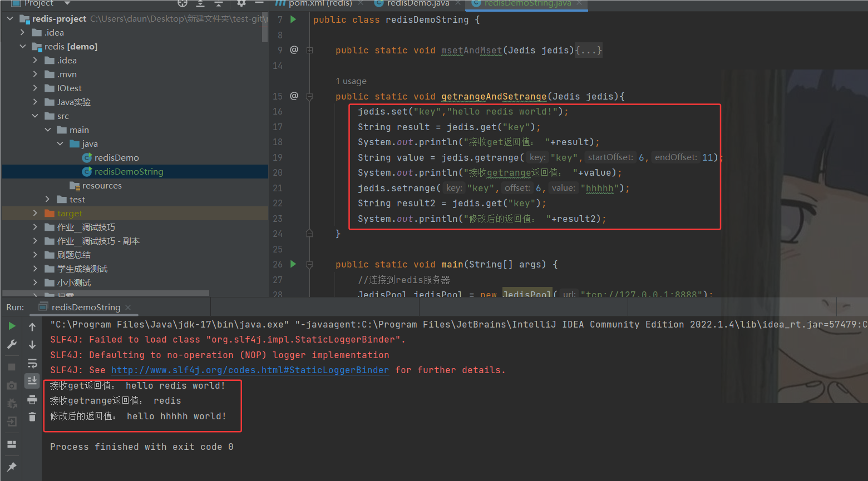The height and width of the screenshot is (481, 868).
Task: Collapse the redis-project root node
Action: click(x=10, y=18)
